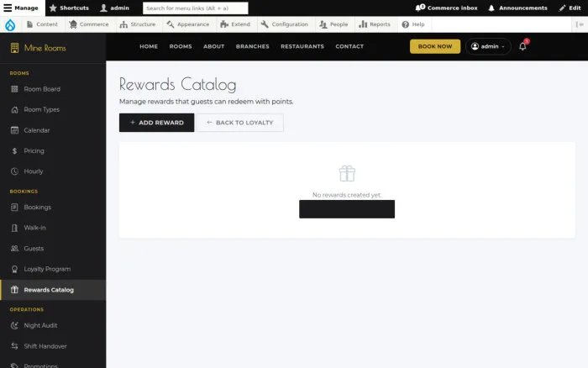
Task: Open the Commerce admin menu
Action: pyautogui.click(x=89, y=24)
